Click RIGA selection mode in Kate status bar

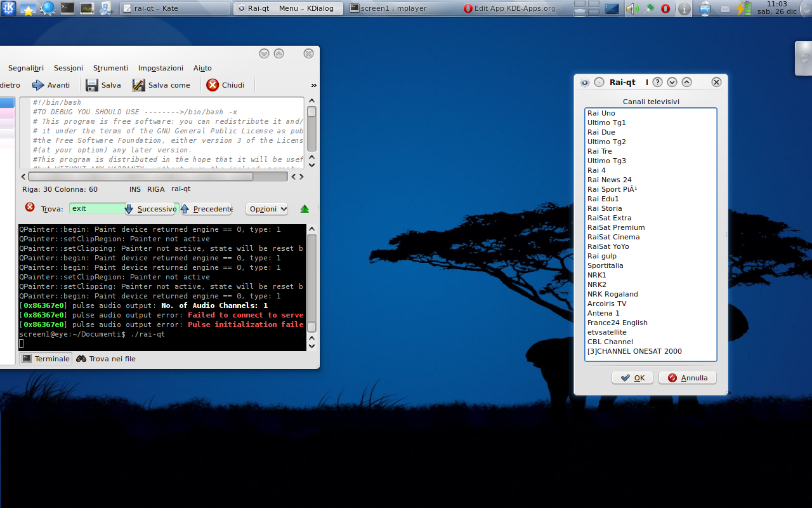(x=156, y=189)
